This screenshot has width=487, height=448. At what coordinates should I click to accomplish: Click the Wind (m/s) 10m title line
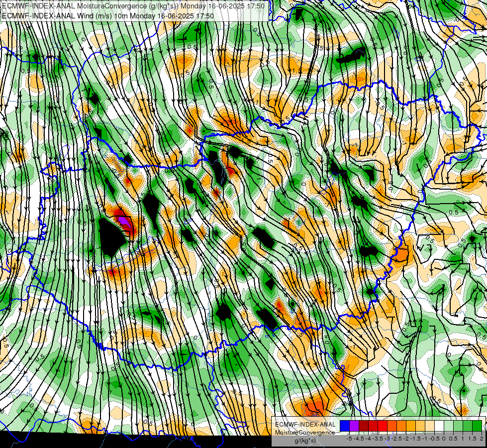pyautogui.click(x=108, y=15)
